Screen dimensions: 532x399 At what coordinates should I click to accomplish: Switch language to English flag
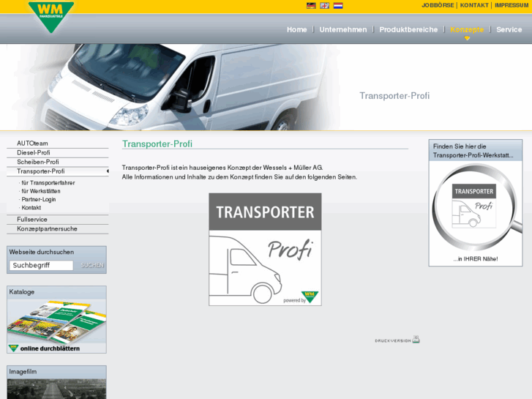coord(324,5)
